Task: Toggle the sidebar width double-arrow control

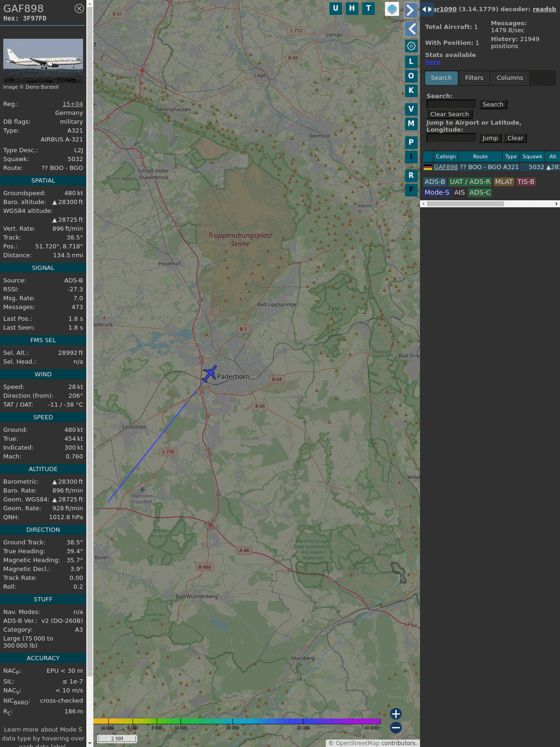Action: click(427, 9)
